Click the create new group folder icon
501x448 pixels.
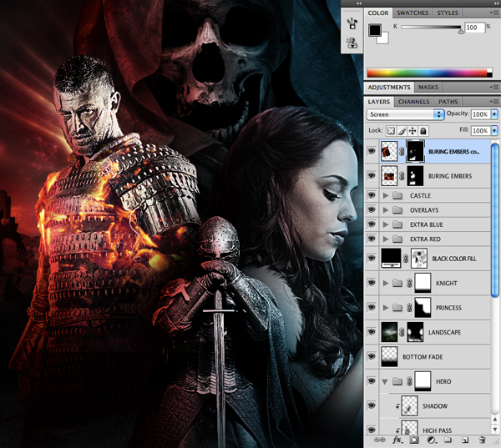tap(447, 440)
